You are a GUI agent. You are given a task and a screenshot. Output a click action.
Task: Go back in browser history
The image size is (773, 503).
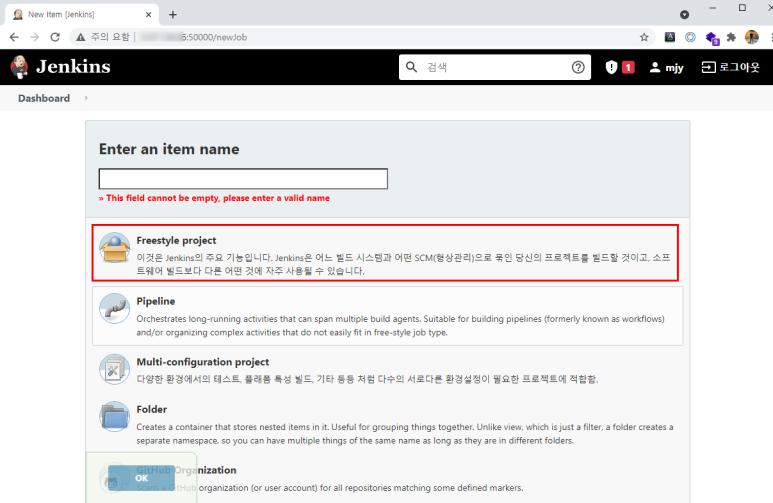click(14, 37)
